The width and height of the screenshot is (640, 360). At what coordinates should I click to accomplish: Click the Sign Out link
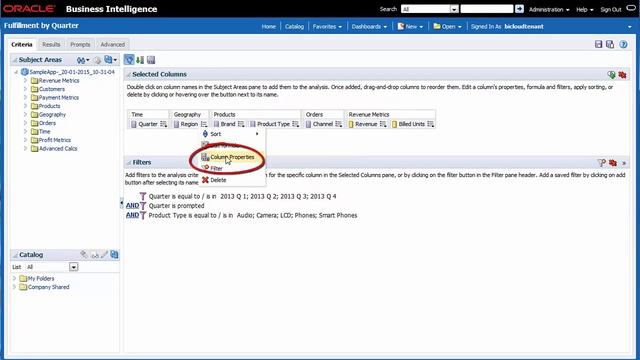(x=611, y=9)
